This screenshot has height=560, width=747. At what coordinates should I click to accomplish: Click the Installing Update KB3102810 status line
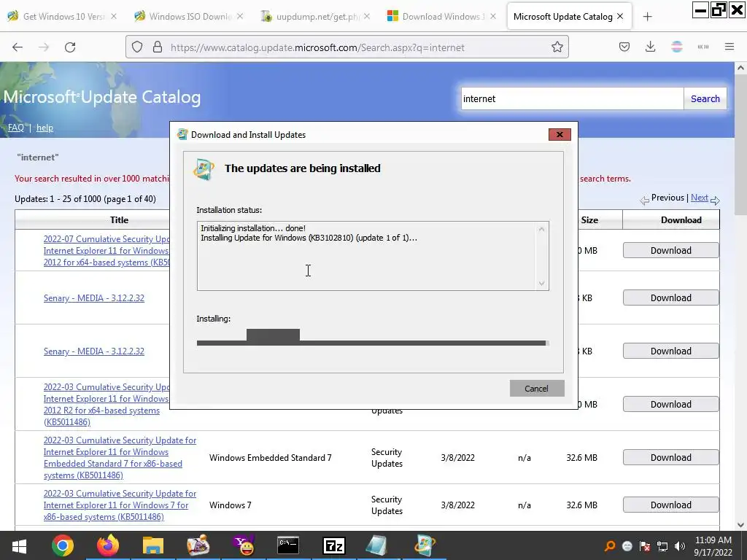309,238
